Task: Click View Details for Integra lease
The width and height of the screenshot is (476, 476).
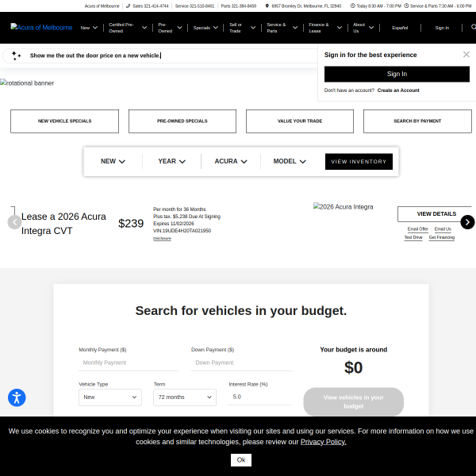Action: pyautogui.click(x=436, y=214)
